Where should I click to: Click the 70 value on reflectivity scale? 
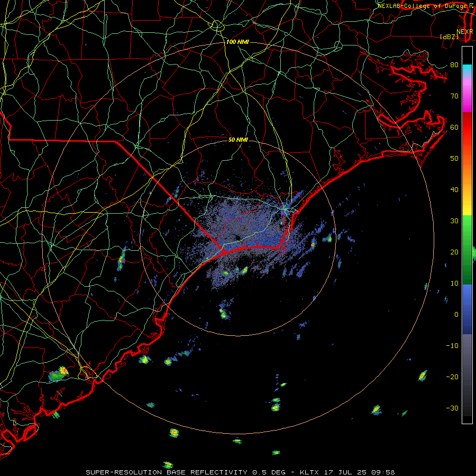[x=454, y=96]
